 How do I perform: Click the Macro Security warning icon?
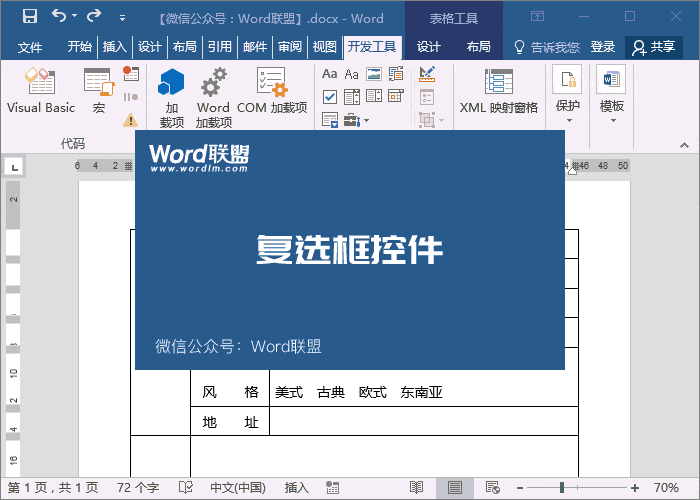tap(130, 120)
